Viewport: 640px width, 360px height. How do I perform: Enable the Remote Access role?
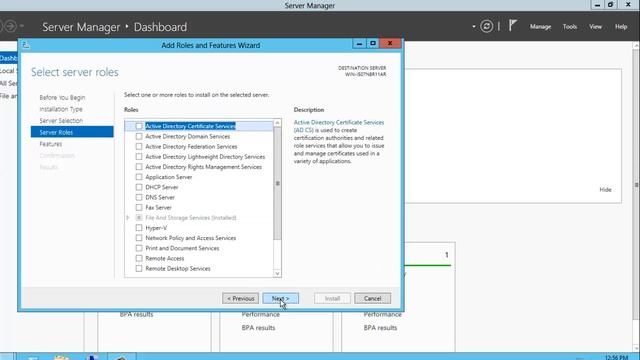point(139,258)
